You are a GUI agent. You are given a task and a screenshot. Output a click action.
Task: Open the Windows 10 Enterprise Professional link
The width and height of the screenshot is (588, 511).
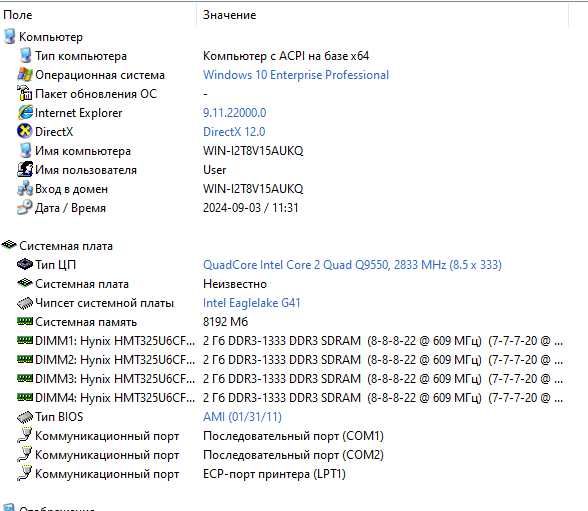pyautogui.click(x=296, y=75)
